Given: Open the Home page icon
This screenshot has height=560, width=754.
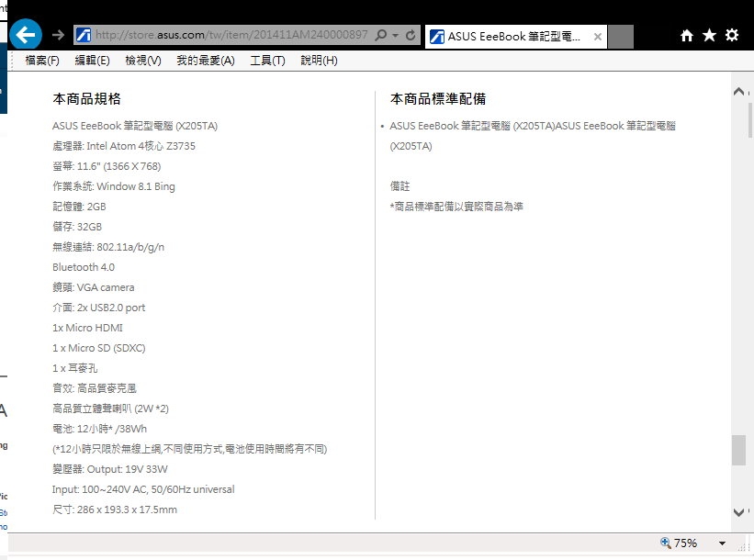Looking at the screenshot, I should [687, 35].
